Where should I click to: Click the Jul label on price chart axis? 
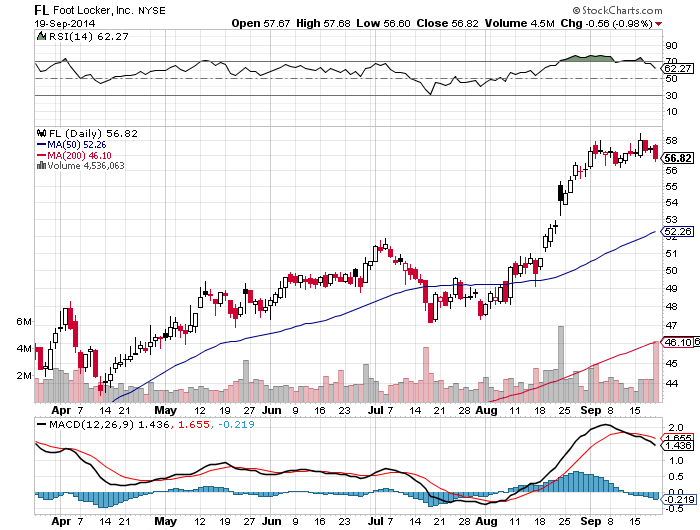tap(375, 410)
